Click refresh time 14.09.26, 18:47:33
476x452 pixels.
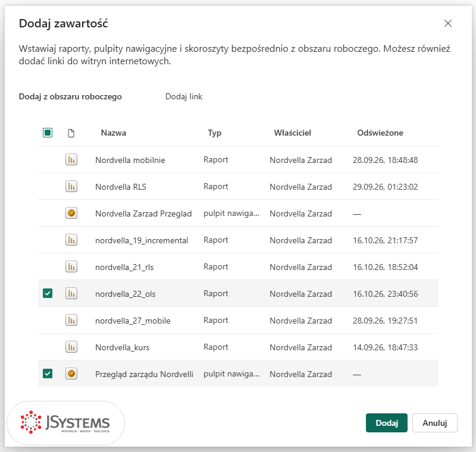tap(385, 347)
